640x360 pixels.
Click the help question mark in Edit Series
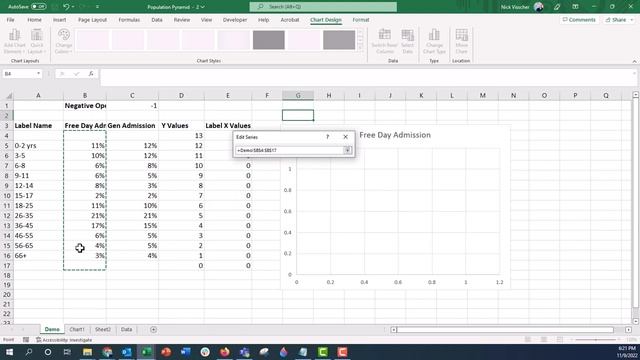(x=327, y=137)
